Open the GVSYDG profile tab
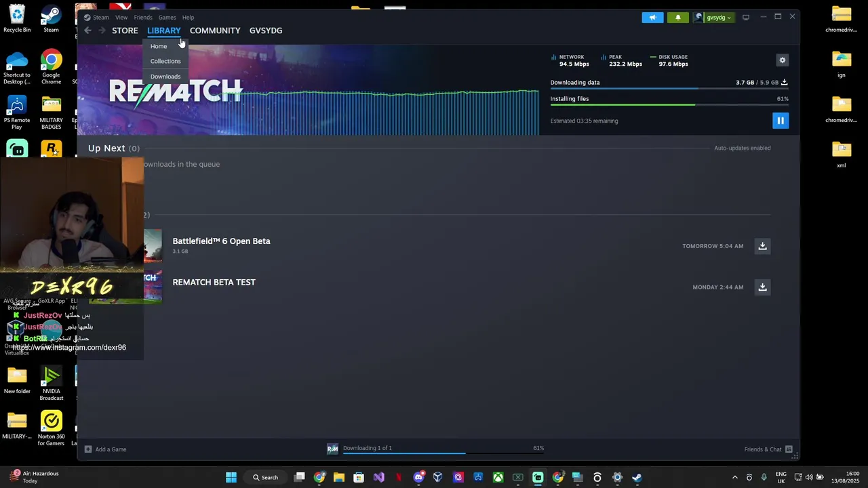The height and width of the screenshot is (488, 868). (266, 30)
